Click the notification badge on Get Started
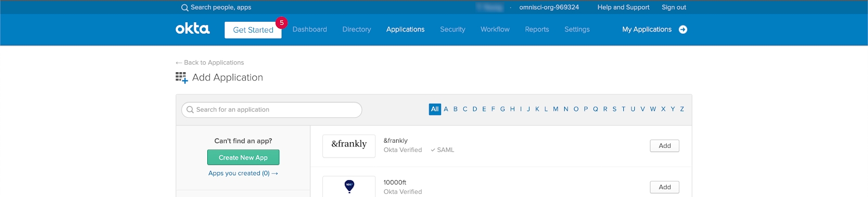 coord(282,23)
